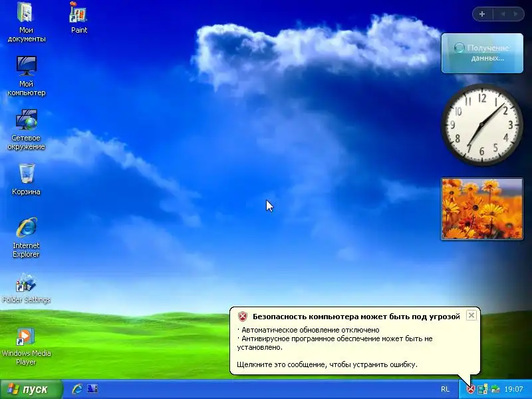Select the Windows Media Player shortcut
The image size is (532, 399).
[x=26, y=346]
